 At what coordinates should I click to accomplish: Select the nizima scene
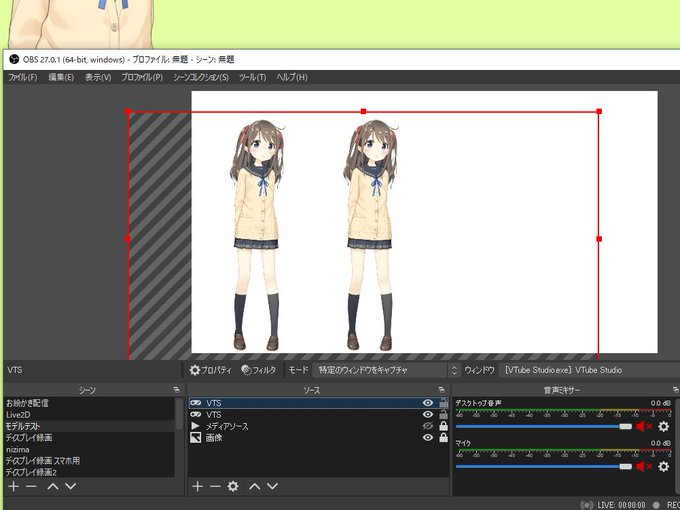click(x=89, y=449)
